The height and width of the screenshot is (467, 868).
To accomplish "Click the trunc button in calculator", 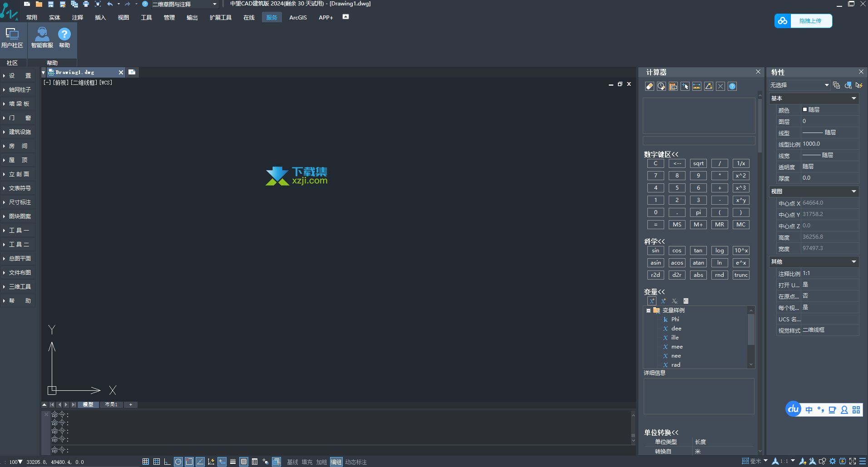I will pyautogui.click(x=741, y=275).
